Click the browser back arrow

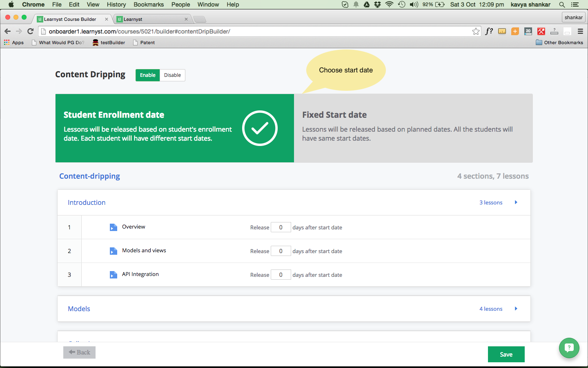click(x=7, y=31)
